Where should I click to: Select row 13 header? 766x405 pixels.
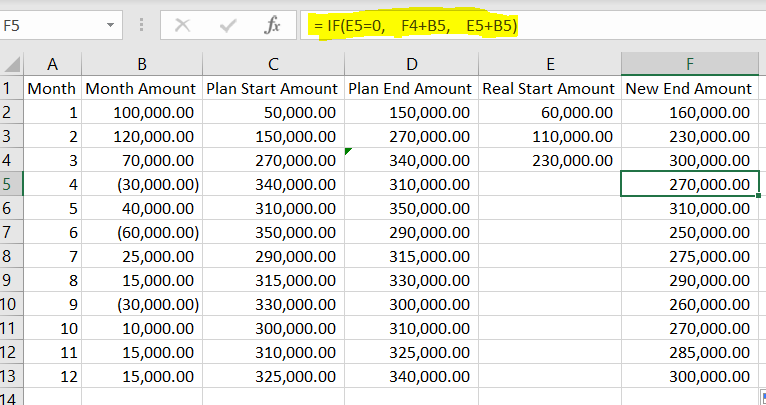[11, 376]
